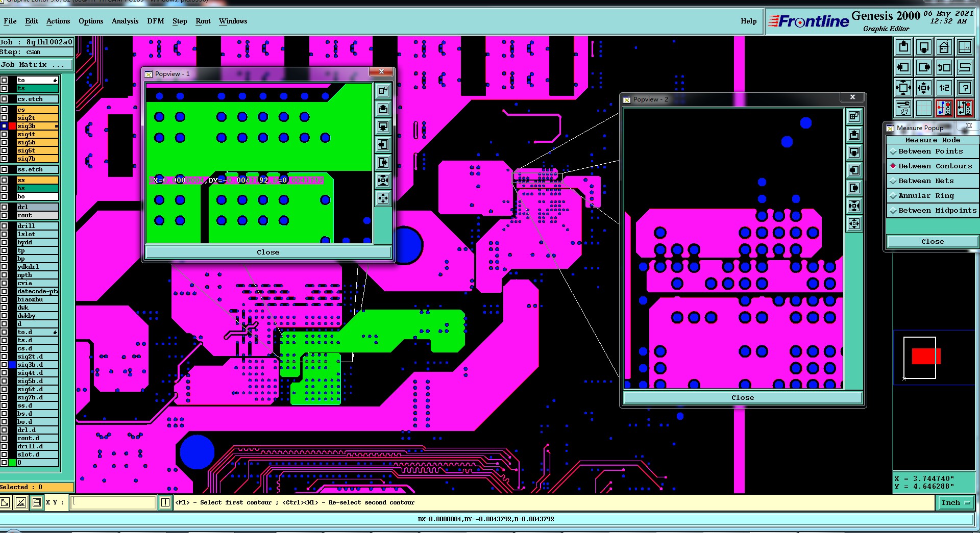Click the X Y coordinate input field

click(113, 502)
